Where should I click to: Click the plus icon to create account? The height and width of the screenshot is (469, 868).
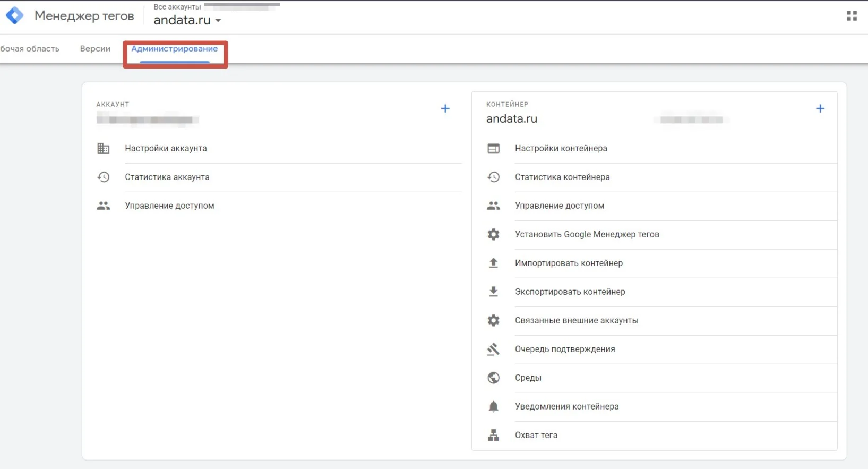point(445,108)
